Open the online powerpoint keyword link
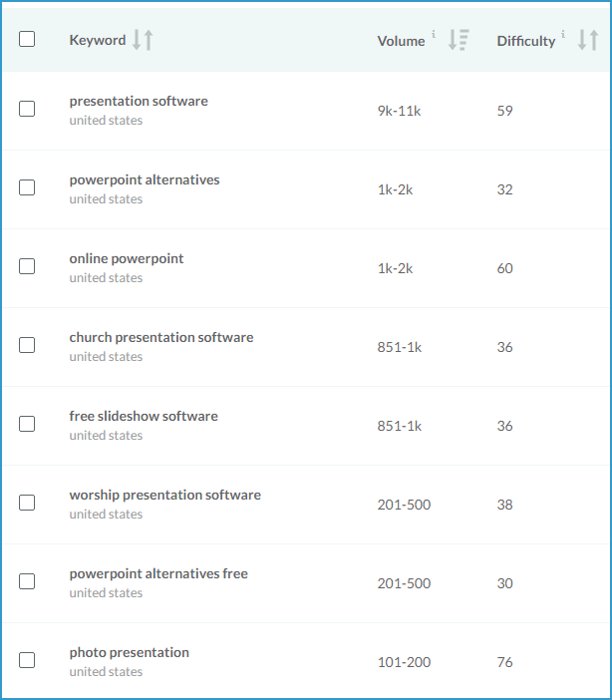The height and width of the screenshot is (700, 612). coord(127,259)
